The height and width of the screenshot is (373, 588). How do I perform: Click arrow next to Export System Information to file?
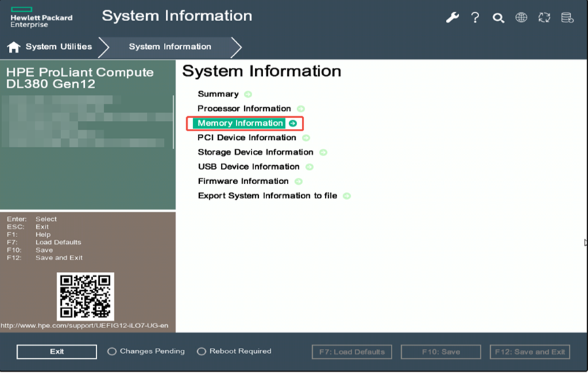pyautogui.click(x=347, y=196)
